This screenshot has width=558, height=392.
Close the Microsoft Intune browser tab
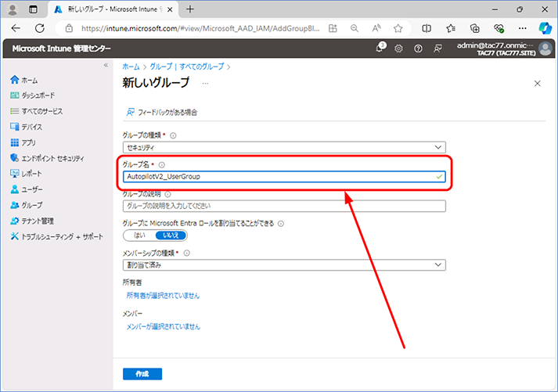coord(170,9)
